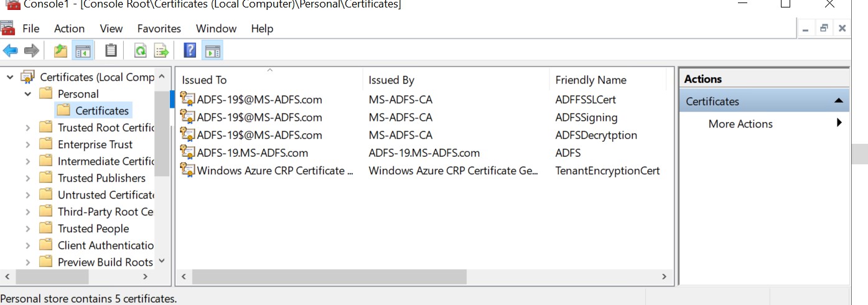Expand the Preview Build Roots node
Viewport: 868px width, 305px height.
tap(28, 262)
